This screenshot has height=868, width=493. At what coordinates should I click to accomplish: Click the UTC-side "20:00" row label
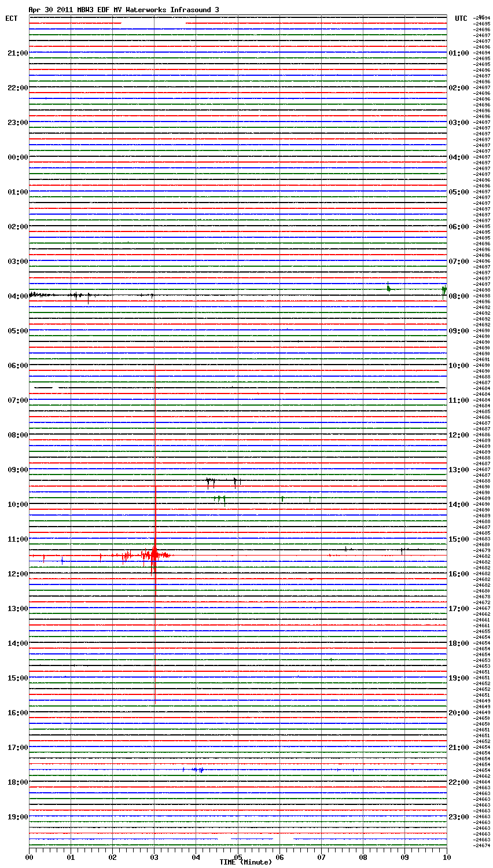click(x=459, y=713)
